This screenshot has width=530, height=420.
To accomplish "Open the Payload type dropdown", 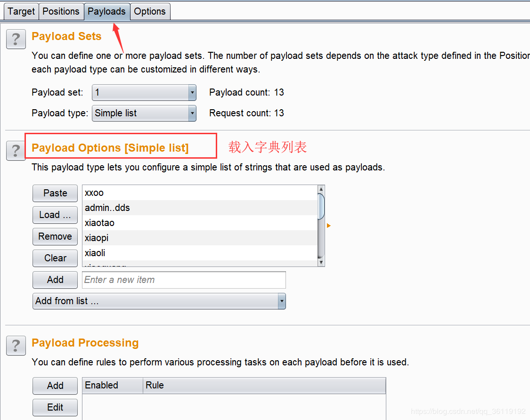I will pyautogui.click(x=192, y=113).
